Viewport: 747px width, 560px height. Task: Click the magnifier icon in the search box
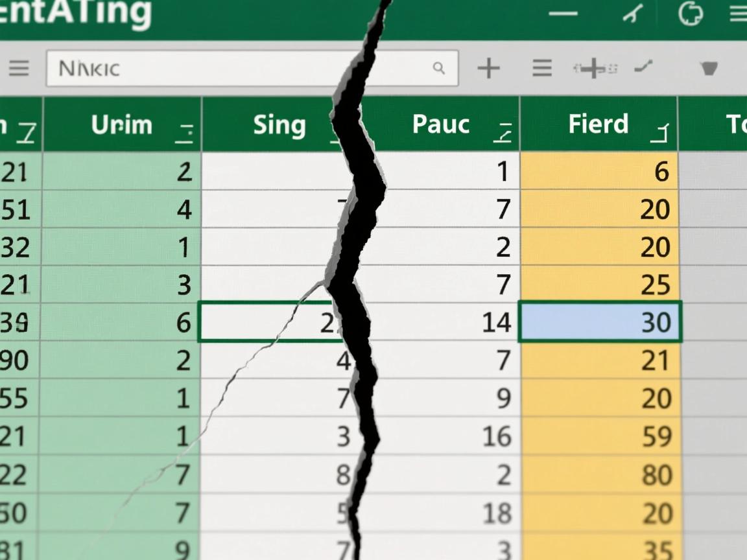(x=439, y=68)
